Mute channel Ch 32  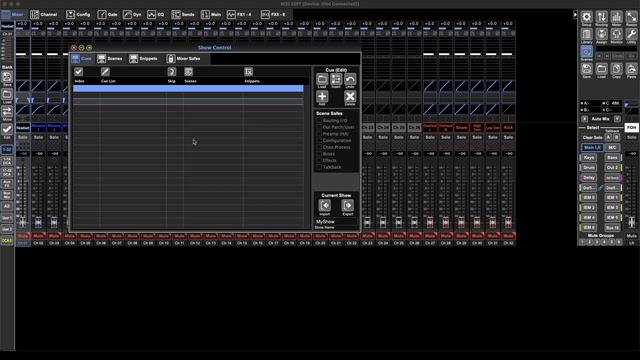508,236
